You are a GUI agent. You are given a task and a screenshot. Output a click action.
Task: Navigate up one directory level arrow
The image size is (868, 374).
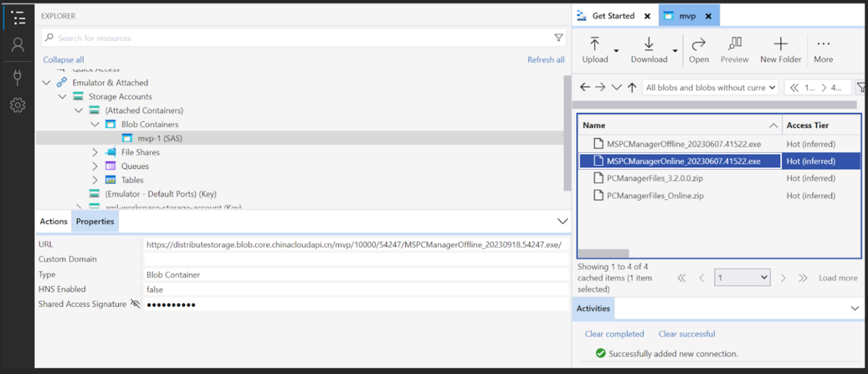pos(632,88)
